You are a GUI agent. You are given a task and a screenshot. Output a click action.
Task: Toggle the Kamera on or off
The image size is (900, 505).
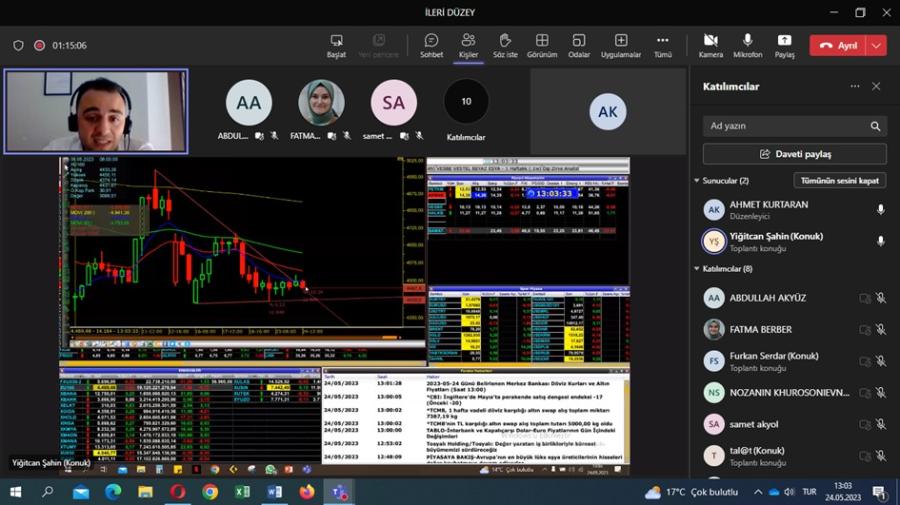click(711, 41)
